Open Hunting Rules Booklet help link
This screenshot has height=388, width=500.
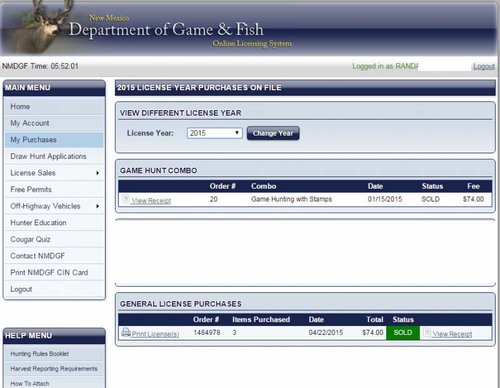(40, 354)
